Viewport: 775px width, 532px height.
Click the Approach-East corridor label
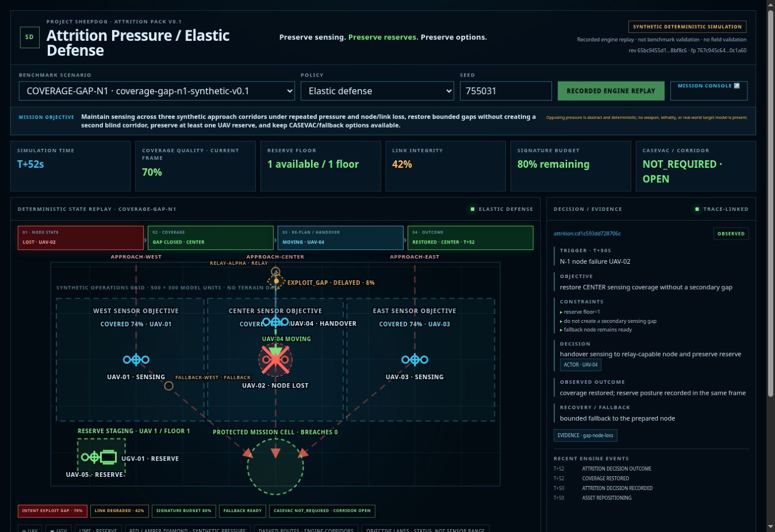click(415, 257)
